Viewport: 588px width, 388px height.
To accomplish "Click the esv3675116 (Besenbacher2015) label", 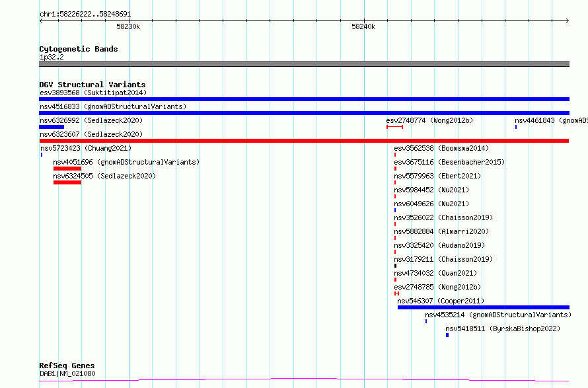I will [449, 162].
